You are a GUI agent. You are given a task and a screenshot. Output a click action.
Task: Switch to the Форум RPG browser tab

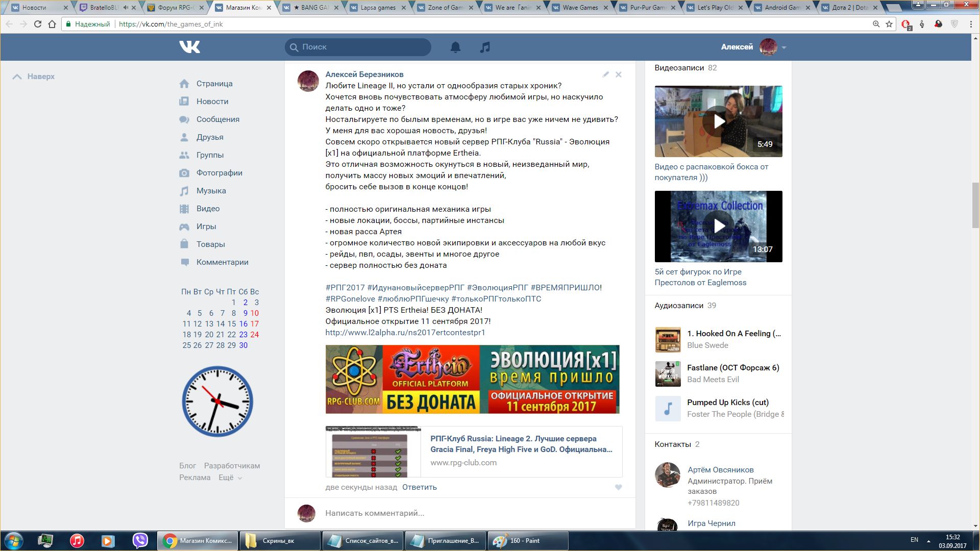coord(175,8)
